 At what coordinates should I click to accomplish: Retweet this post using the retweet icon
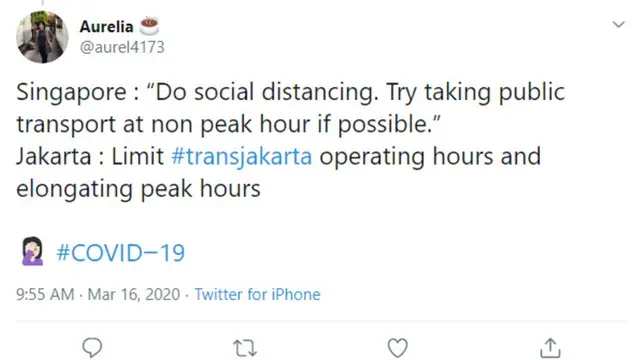[245, 349]
